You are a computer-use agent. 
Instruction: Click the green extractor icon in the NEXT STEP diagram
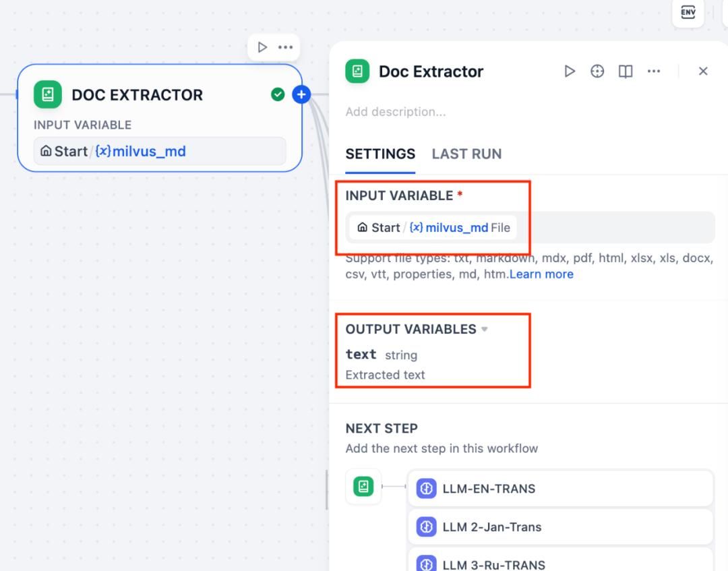click(363, 486)
